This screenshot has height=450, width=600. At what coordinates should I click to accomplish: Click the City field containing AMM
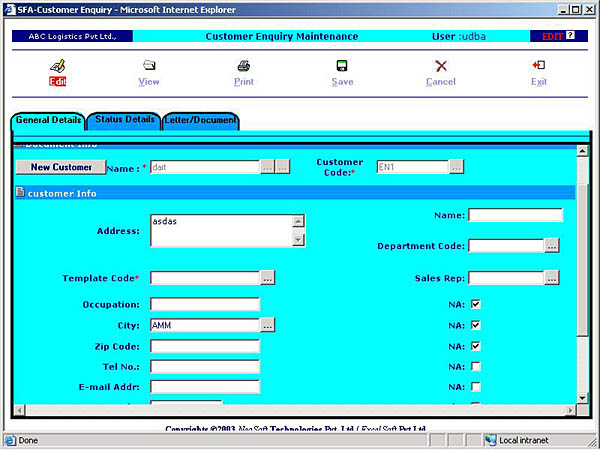(205, 325)
